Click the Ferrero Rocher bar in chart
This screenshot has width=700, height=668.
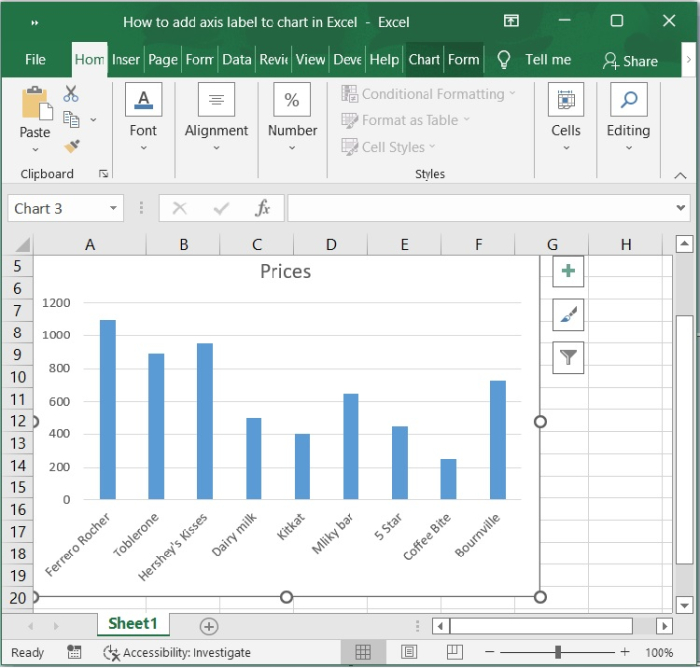(x=108, y=409)
